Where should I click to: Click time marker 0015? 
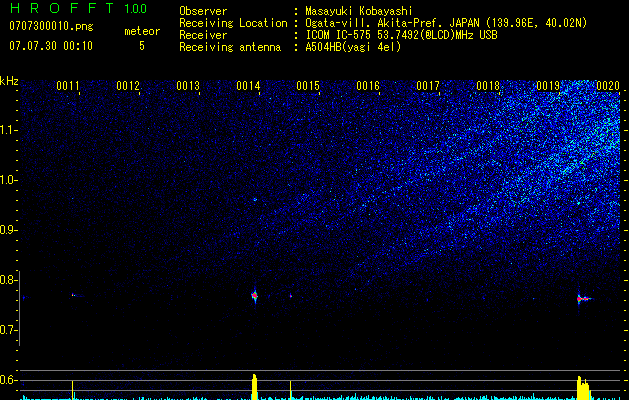coord(308,86)
